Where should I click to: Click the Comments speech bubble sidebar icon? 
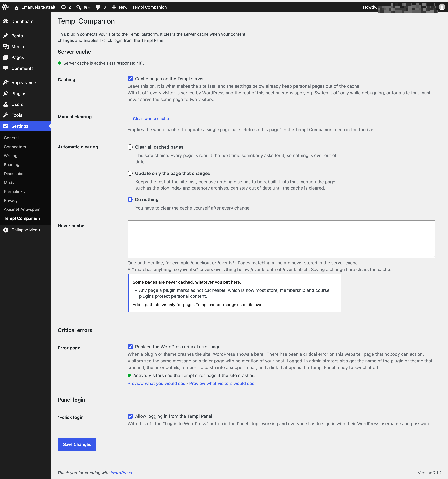pos(6,68)
